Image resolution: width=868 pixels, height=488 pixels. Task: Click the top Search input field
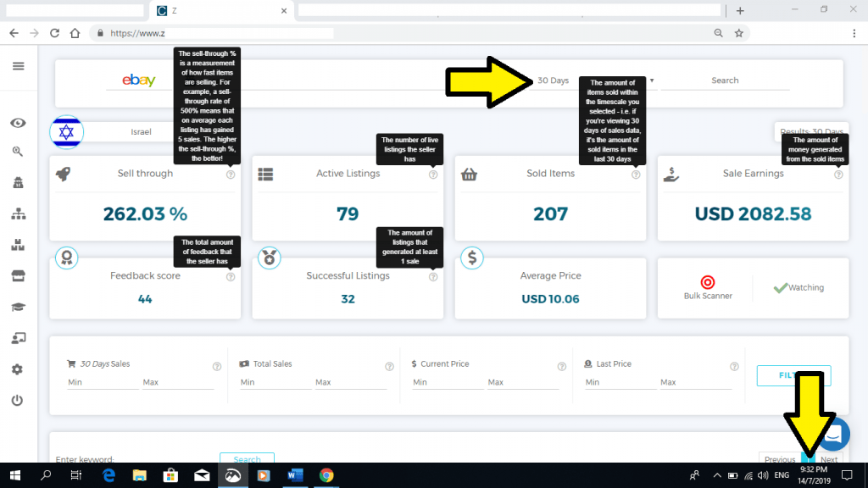point(725,80)
